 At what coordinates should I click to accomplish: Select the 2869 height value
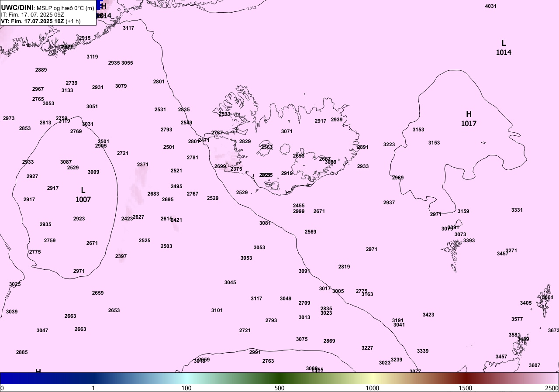point(329,341)
